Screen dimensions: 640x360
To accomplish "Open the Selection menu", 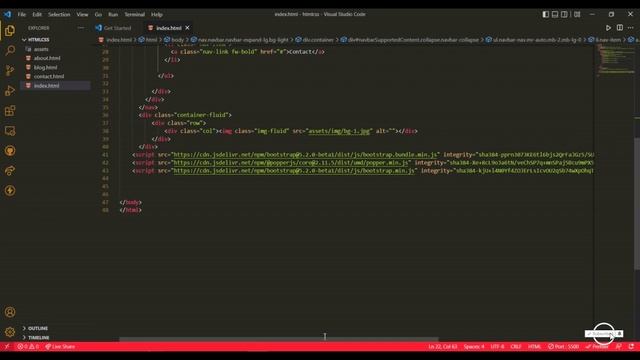I will pyautogui.click(x=59, y=14).
